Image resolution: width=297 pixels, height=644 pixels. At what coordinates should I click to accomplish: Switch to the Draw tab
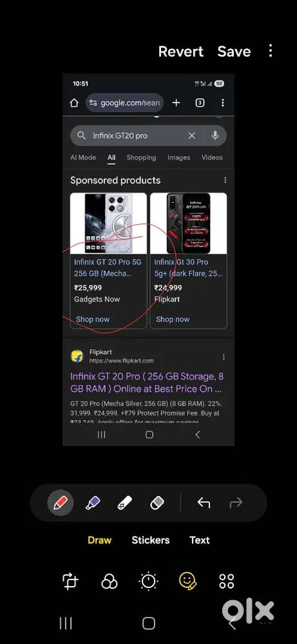[99, 540]
